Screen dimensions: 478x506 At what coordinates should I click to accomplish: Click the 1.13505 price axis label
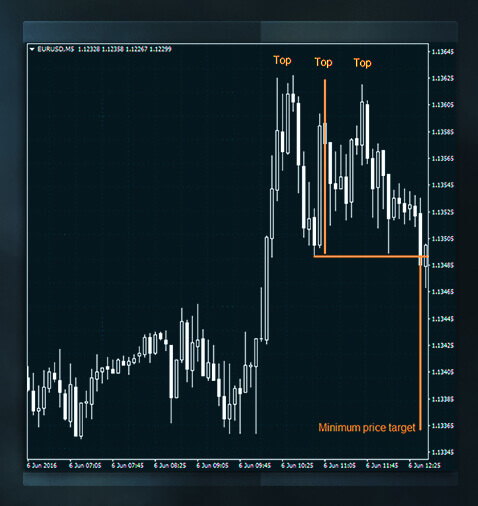443,239
